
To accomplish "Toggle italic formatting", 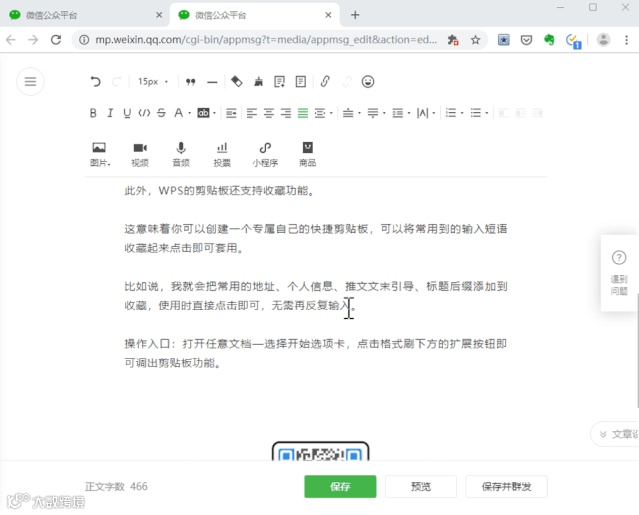I will click(x=110, y=113).
